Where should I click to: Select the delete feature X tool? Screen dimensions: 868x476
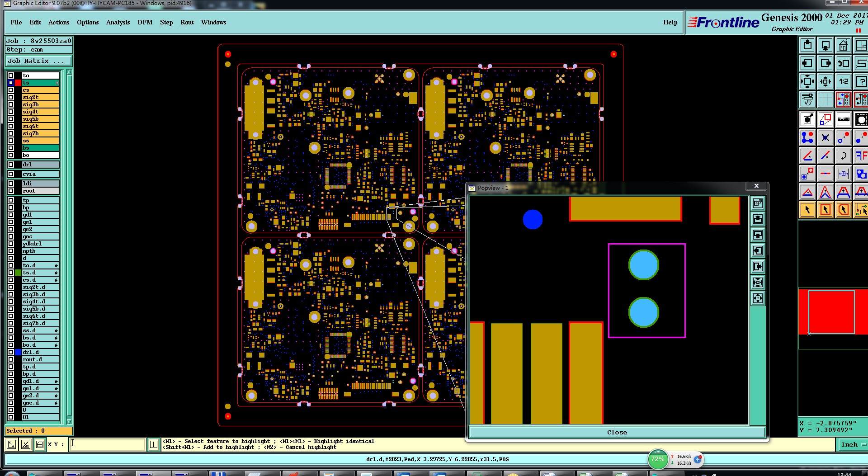pos(825,137)
